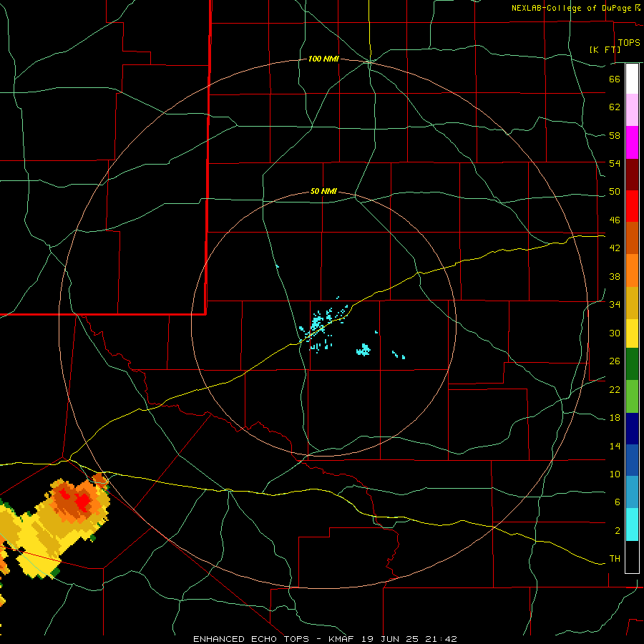Click the cyan legend swatch
644x644 pixels.
point(632,525)
